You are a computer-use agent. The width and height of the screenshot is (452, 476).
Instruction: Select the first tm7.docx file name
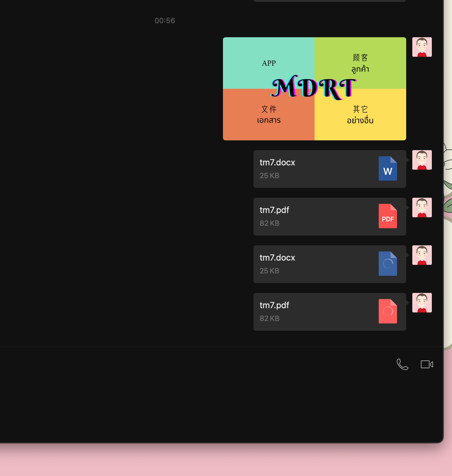(277, 162)
